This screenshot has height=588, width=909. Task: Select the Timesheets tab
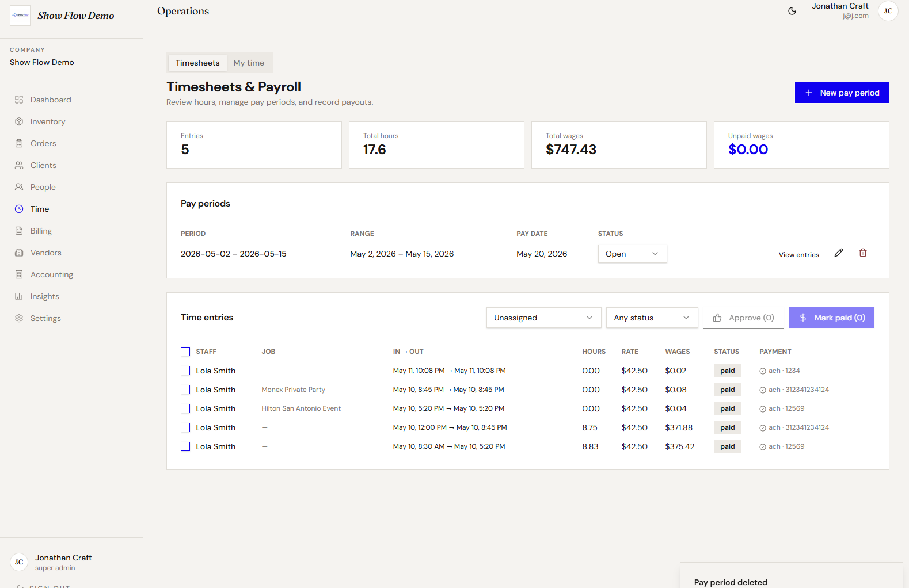pos(197,63)
